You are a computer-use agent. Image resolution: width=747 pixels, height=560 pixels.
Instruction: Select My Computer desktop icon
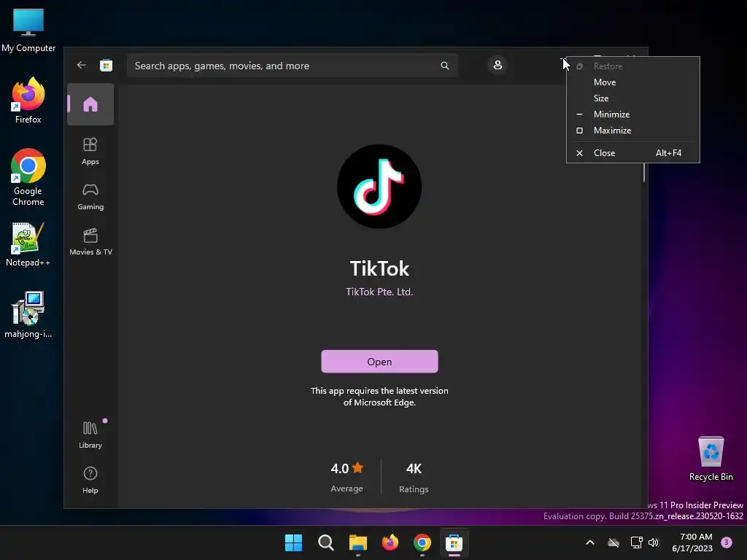click(x=28, y=30)
